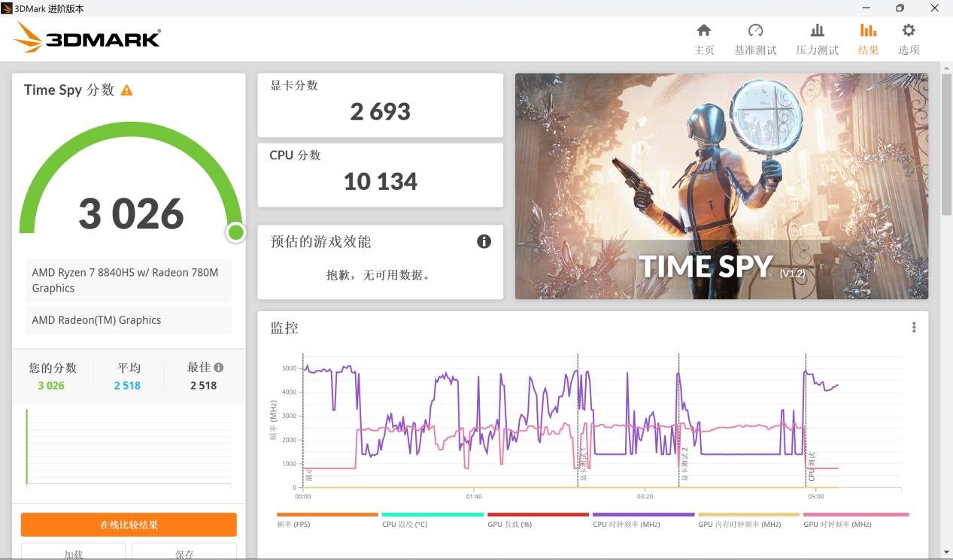Click the 平均 value 2 518
The image size is (953, 560).
click(127, 386)
